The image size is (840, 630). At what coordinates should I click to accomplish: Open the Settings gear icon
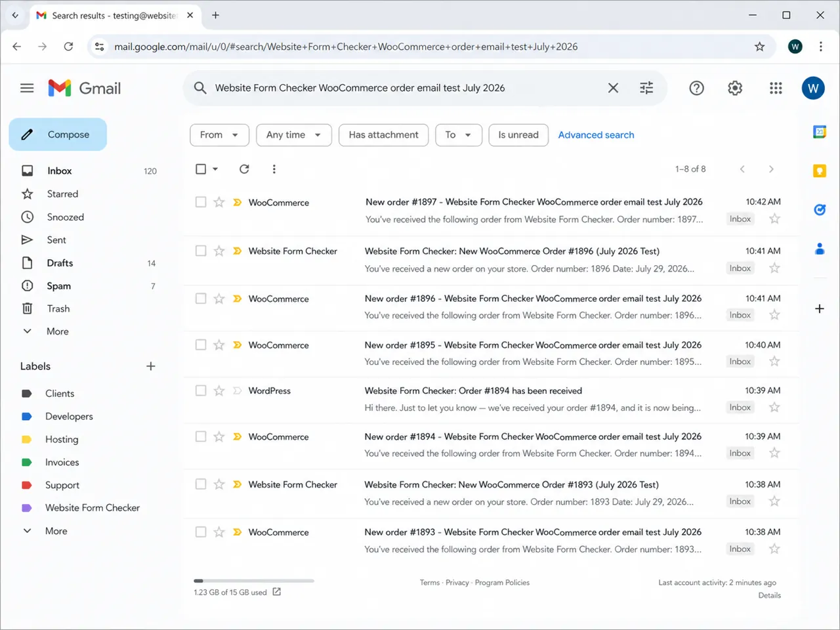click(735, 88)
